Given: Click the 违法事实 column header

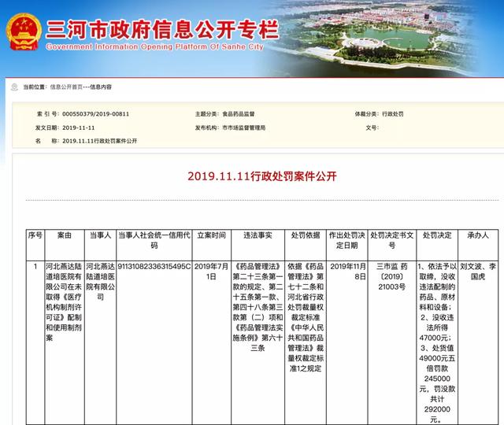Looking at the screenshot, I should click(258, 235).
